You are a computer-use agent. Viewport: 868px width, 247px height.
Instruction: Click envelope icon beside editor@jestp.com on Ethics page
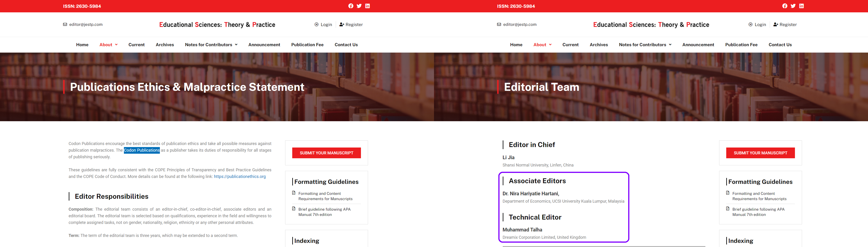click(x=65, y=24)
